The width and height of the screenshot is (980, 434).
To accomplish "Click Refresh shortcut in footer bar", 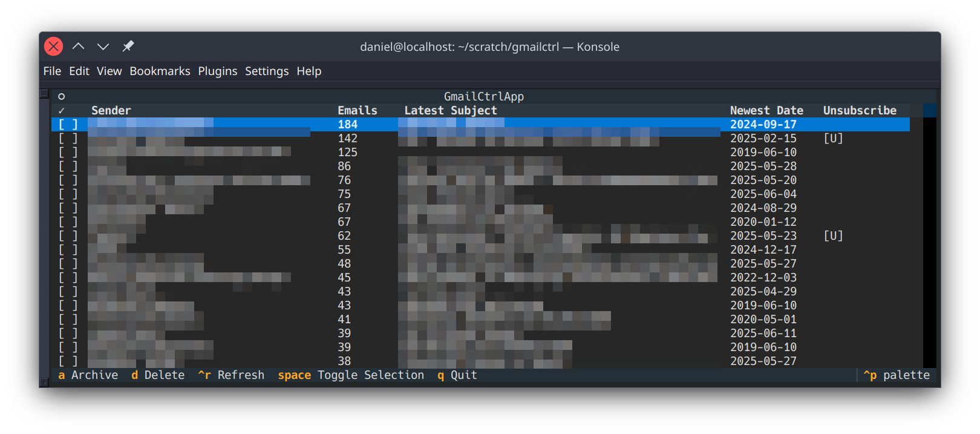I will point(231,375).
